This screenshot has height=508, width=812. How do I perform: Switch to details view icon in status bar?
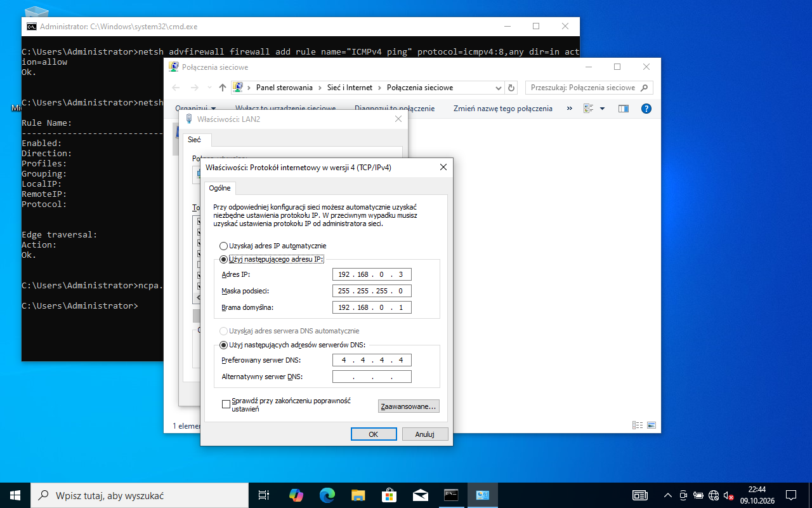637,425
